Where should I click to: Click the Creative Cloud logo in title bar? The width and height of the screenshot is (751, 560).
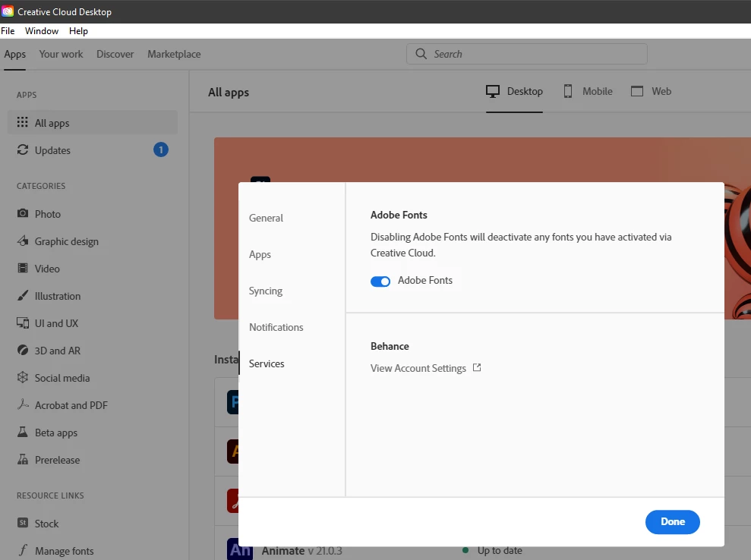(8, 11)
